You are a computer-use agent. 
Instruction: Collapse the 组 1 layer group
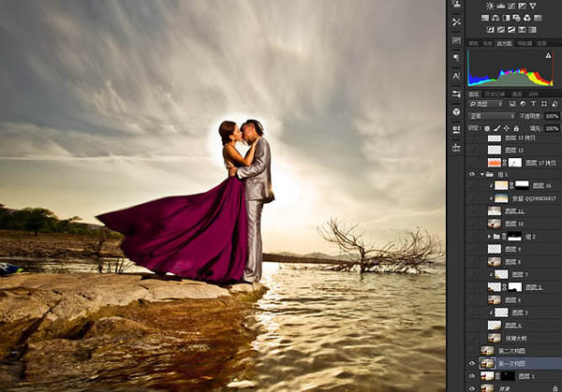482,175
